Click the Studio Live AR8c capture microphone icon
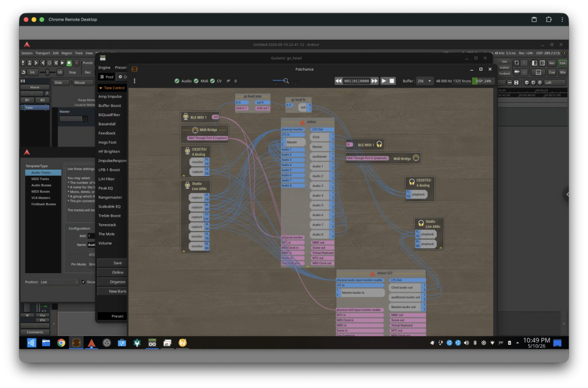Screen dimensions: 588x388 [187, 185]
